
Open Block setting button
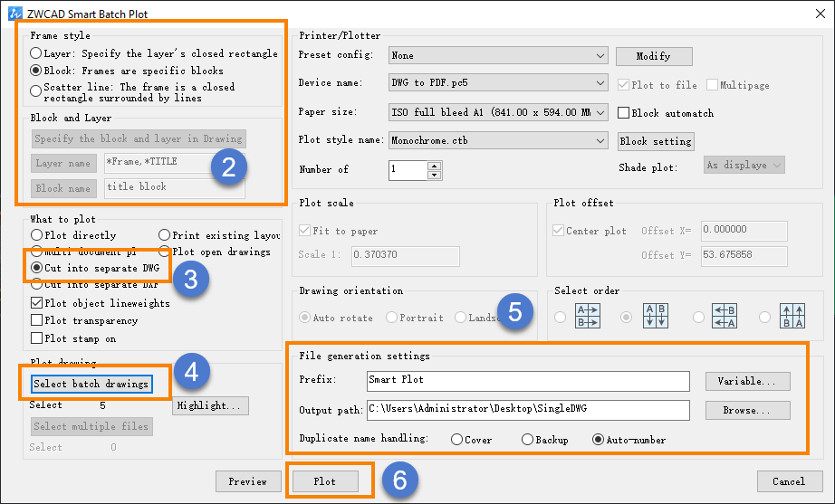point(656,141)
